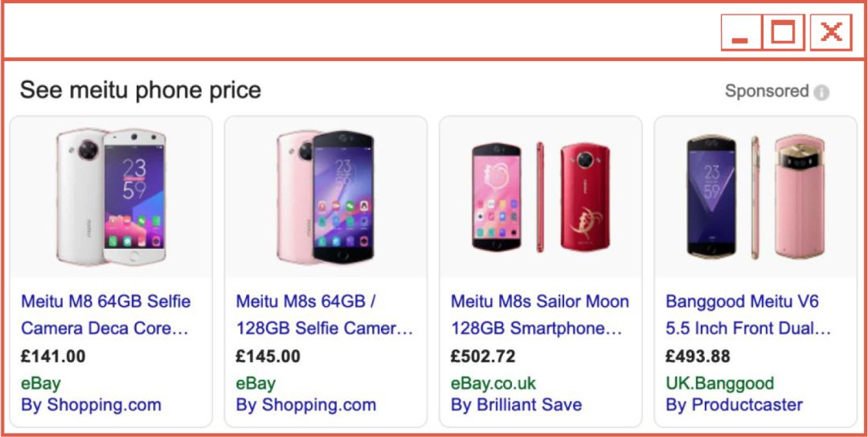Open Banggood Meitu V6 5.5 Inch link

coord(747,315)
